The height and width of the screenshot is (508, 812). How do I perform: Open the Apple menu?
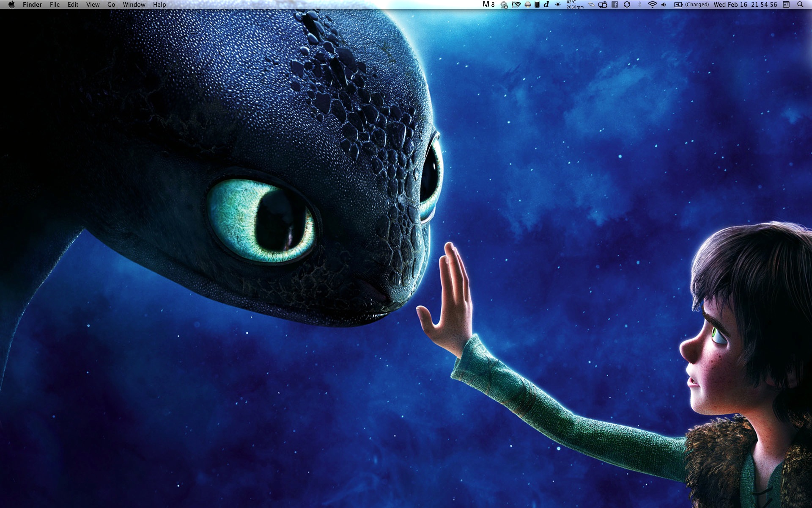(x=11, y=4)
